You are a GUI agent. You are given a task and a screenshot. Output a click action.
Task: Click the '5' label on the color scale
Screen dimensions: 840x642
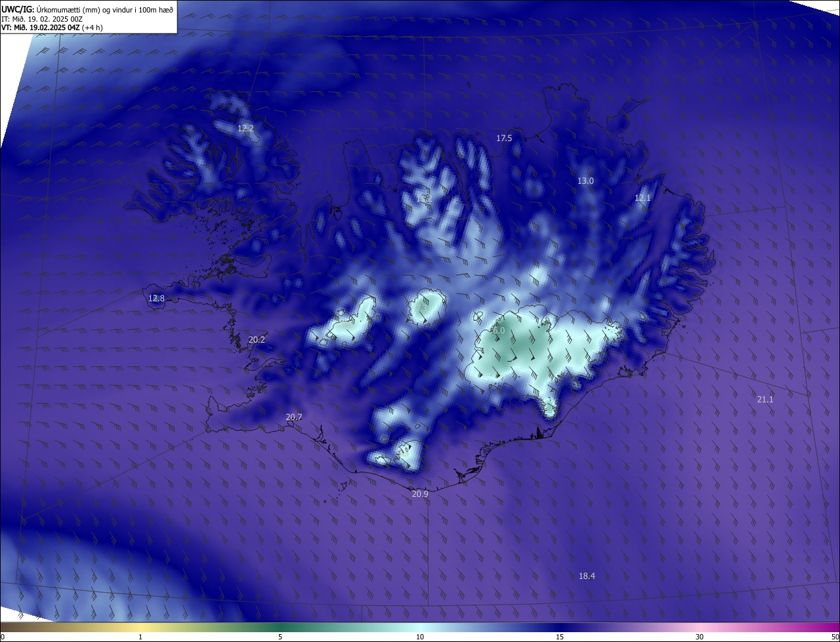tap(280, 637)
